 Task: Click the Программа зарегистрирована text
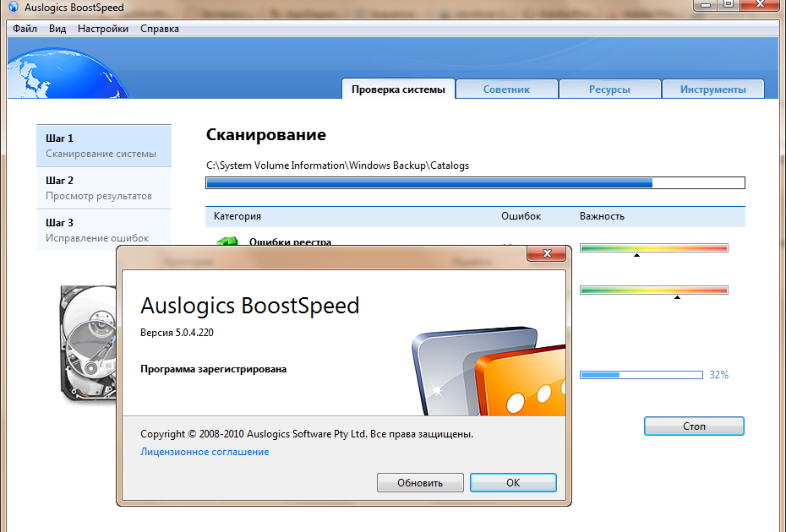pos(214,369)
